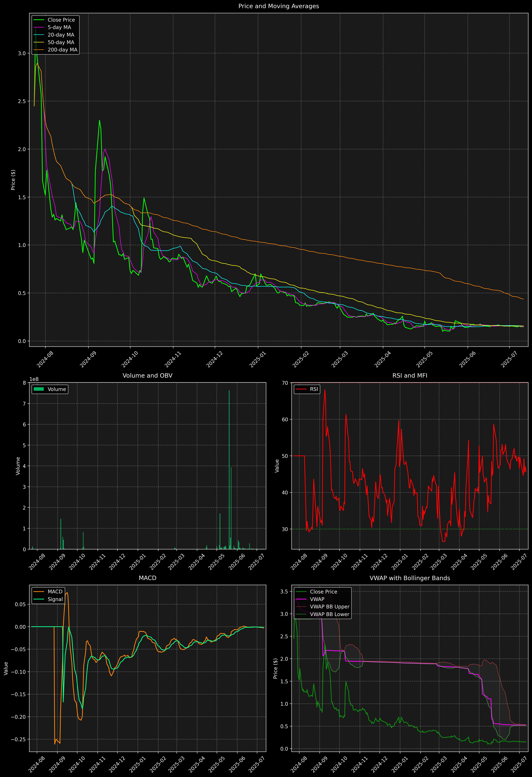
Task: Click the 'Value' y-axis label of MACD chart
Action: 6,668
